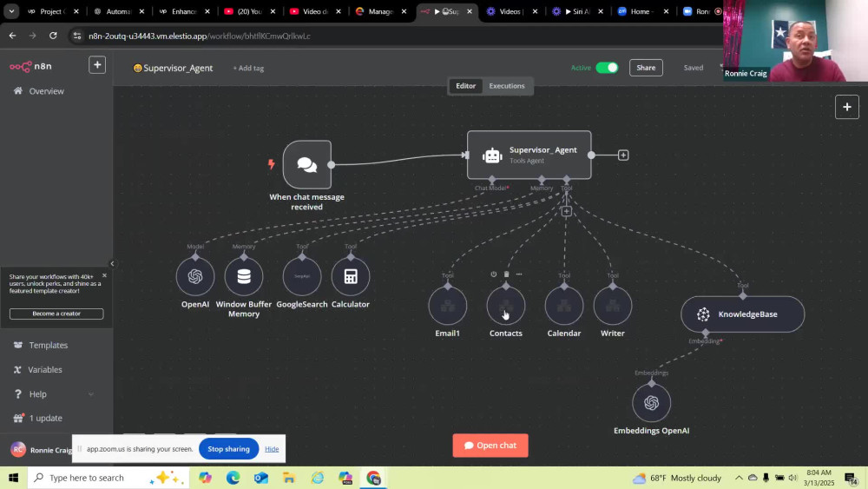Click the add node plus on canvas corner
Screen dimensions: 868x489
click(847, 107)
